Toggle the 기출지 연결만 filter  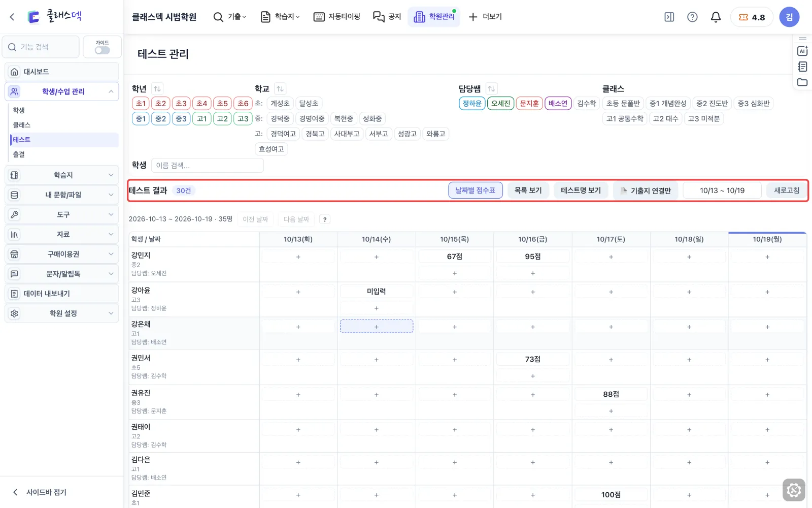[646, 190]
